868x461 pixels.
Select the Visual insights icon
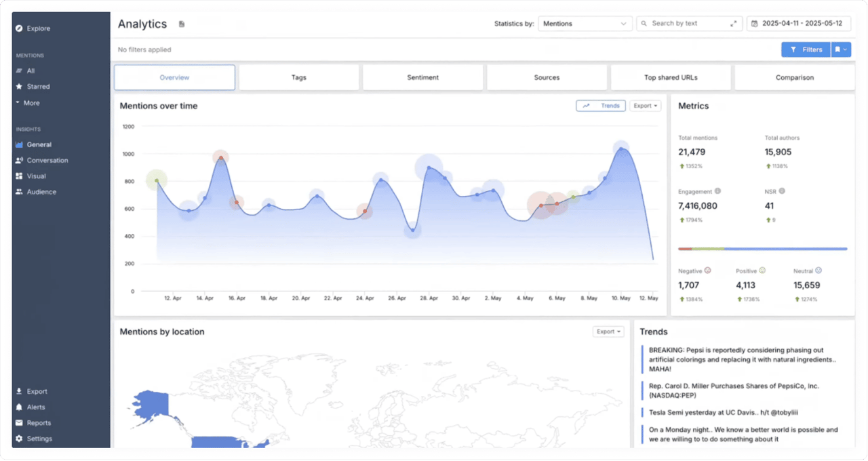pyautogui.click(x=19, y=176)
